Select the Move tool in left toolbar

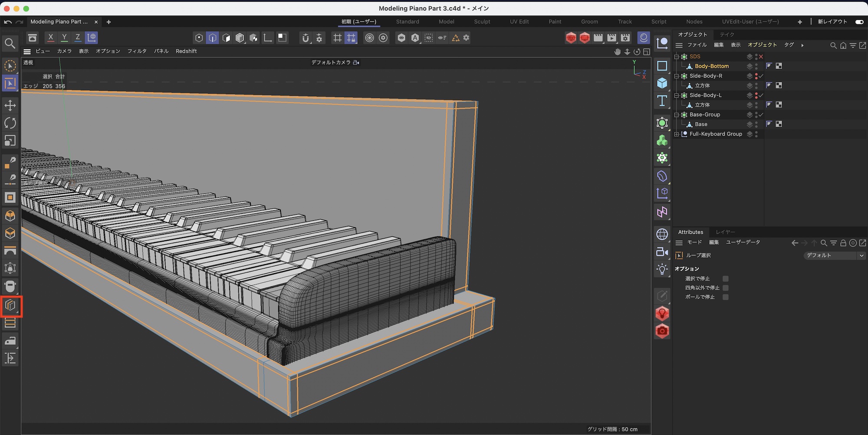[10, 105]
